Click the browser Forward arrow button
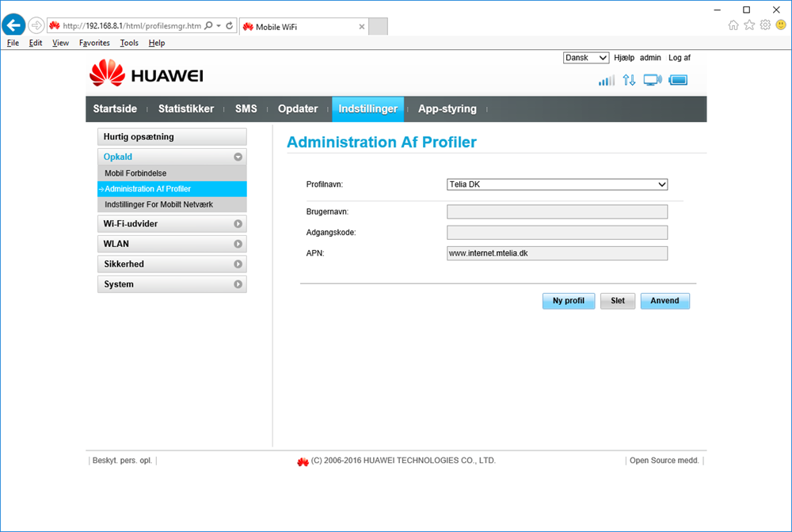The image size is (792, 532). (x=36, y=25)
